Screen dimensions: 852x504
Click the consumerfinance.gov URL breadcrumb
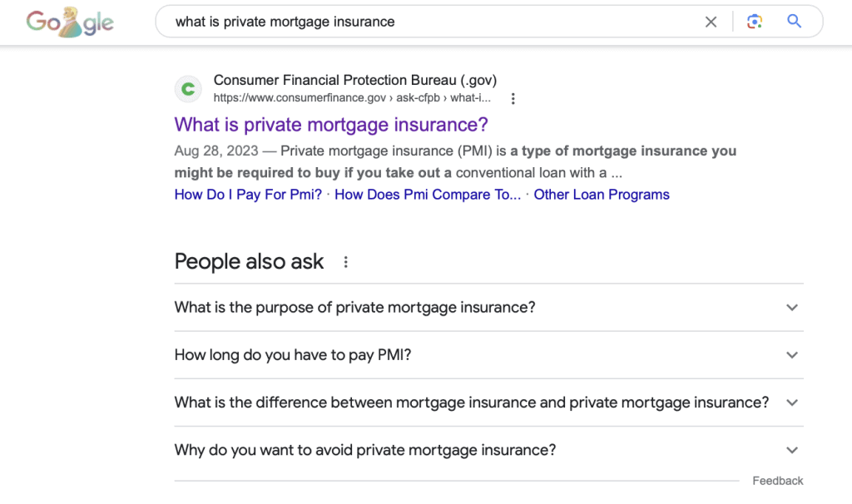coord(352,98)
